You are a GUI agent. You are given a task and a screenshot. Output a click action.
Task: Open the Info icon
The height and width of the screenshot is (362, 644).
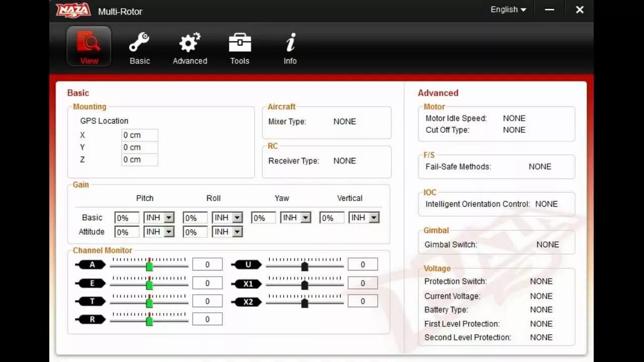coord(290,43)
